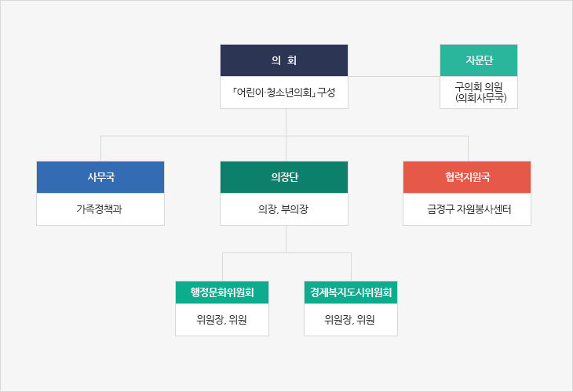Click the 가족정책과 label
The width and height of the screenshot is (573, 392).
point(100,209)
